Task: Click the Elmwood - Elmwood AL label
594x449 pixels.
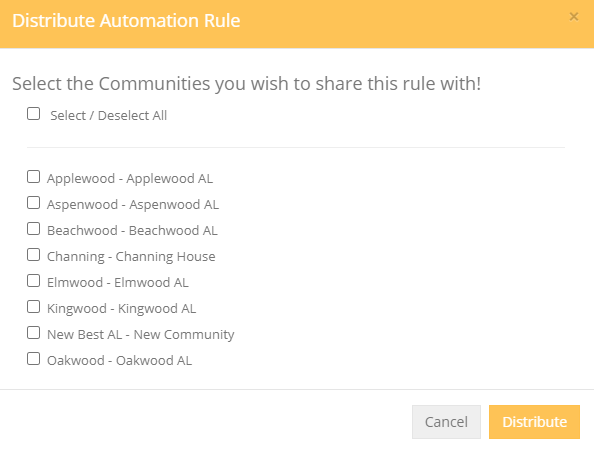Action: click(117, 283)
